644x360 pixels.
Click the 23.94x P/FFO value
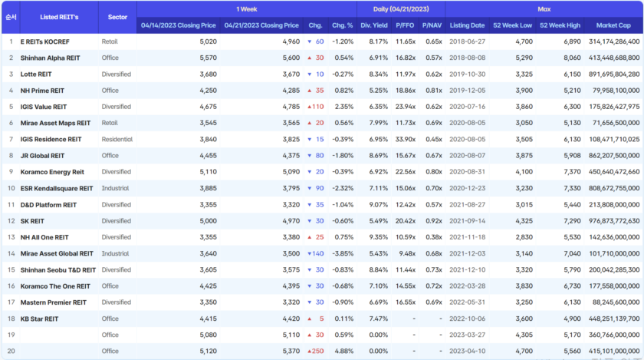406,107
